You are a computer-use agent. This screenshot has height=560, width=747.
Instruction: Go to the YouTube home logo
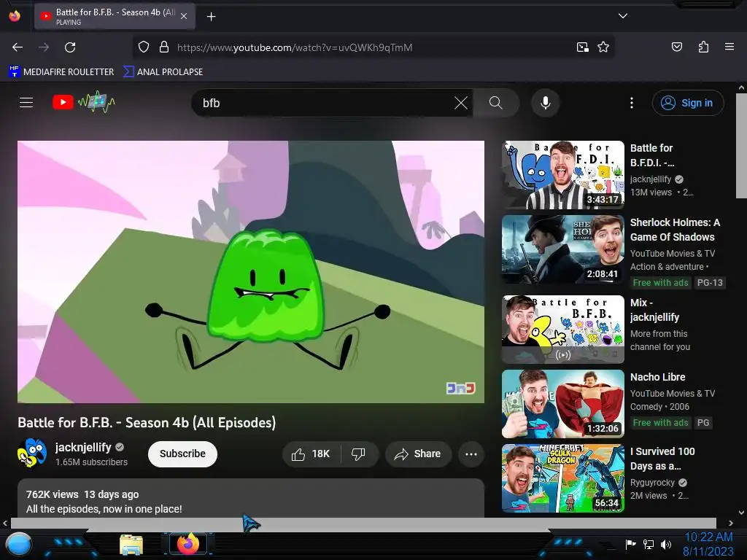tap(84, 102)
